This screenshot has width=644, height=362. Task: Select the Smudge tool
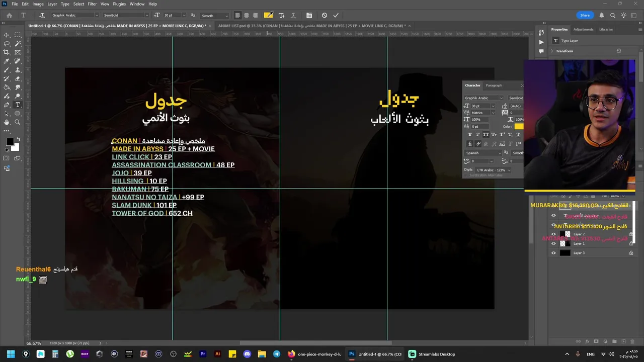18,87
